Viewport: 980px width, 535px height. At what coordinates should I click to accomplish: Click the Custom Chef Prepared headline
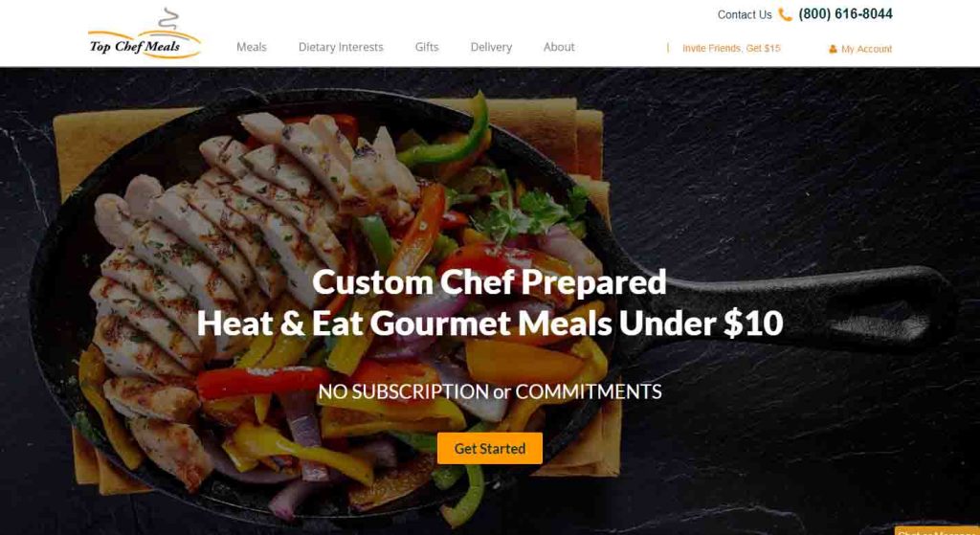tap(489, 282)
